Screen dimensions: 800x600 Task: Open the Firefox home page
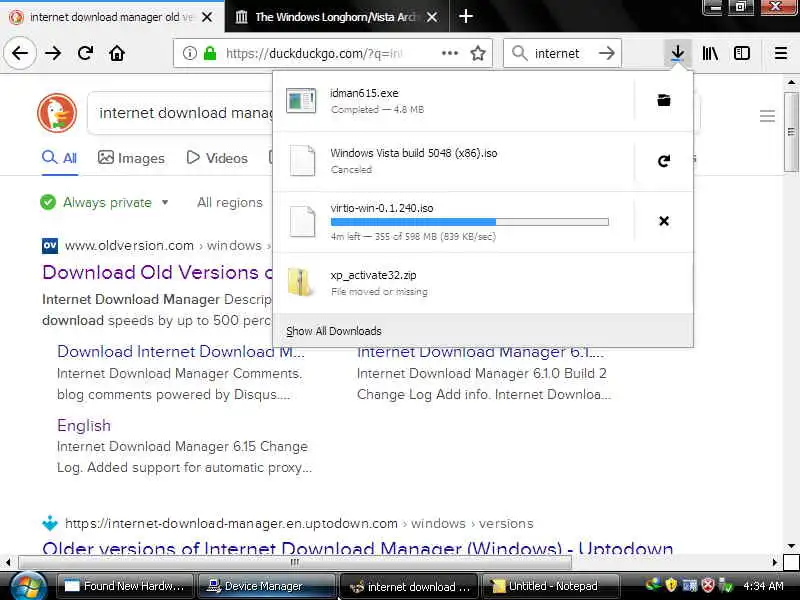117,53
